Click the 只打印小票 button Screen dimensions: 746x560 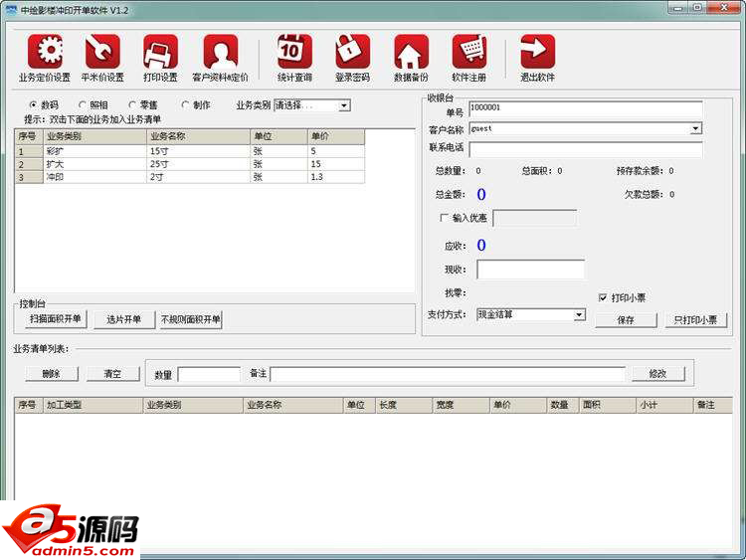coord(695,319)
